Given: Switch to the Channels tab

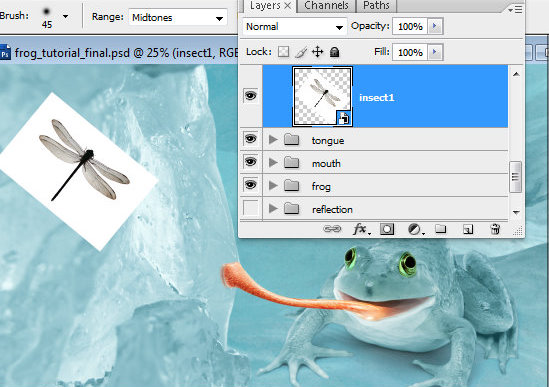Looking at the screenshot, I should coord(326,6).
